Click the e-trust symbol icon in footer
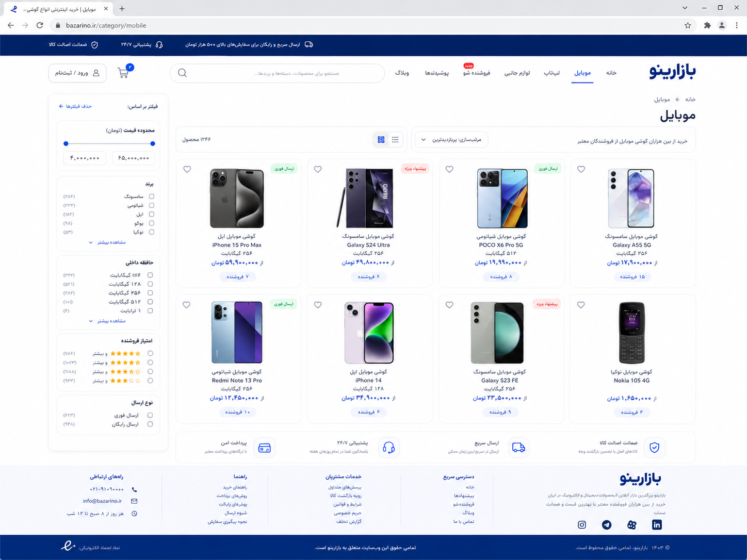747x560 pixels. pyautogui.click(x=68, y=546)
